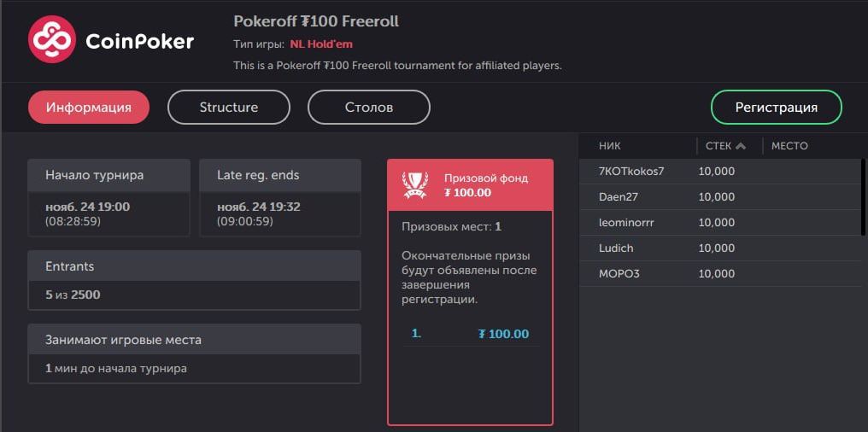Switch to the Structure tab
868x432 pixels.
(x=229, y=108)
